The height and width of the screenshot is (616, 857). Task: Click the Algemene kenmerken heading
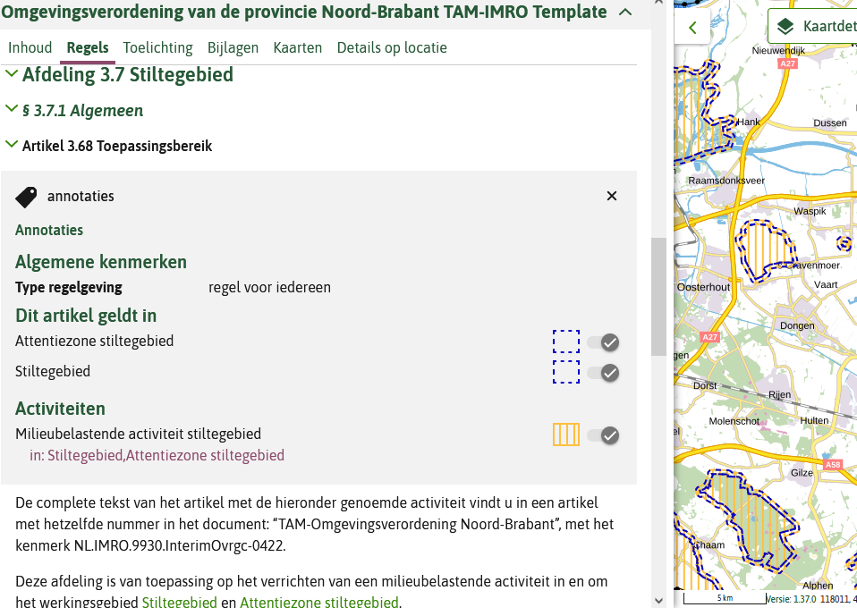click(x=101, y=262)
